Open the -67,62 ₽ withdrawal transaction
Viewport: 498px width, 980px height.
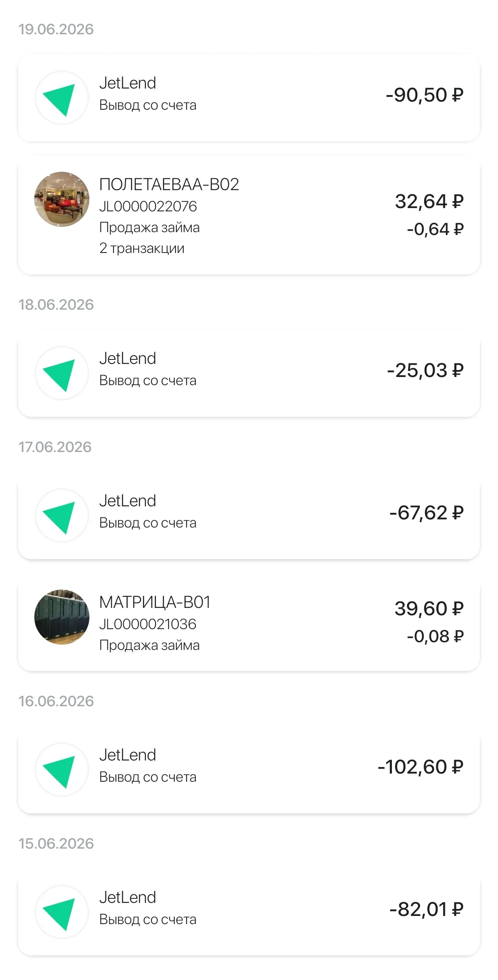click(x=249, y=516)
